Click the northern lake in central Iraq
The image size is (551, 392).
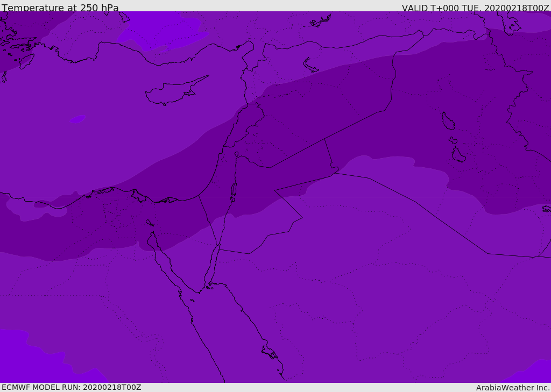[448, 121]
